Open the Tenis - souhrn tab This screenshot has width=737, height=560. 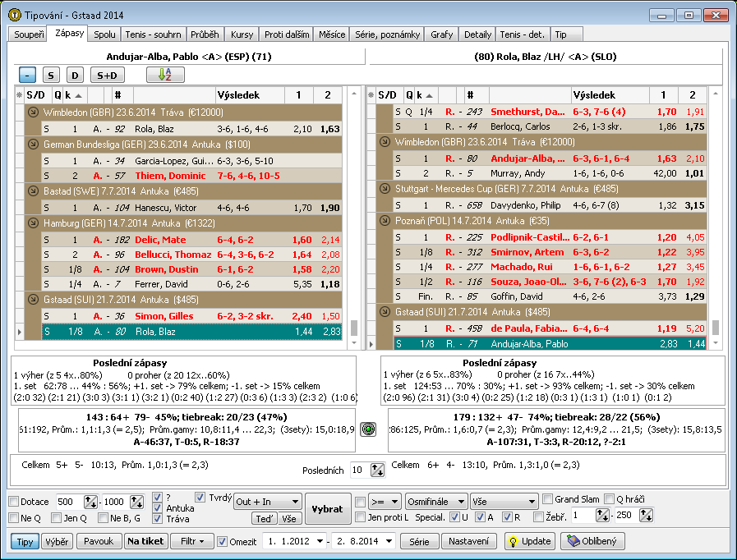153,34
